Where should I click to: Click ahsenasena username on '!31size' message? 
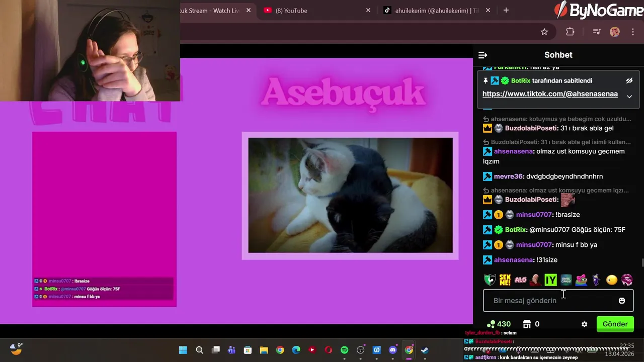pos(513,260)
